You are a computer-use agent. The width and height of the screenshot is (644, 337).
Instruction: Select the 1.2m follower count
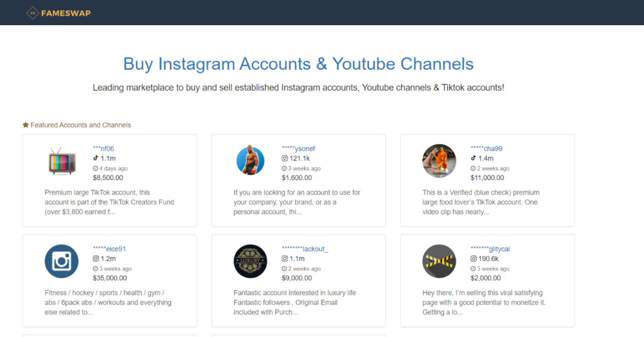pyautogui.click(x=108, y=259)
